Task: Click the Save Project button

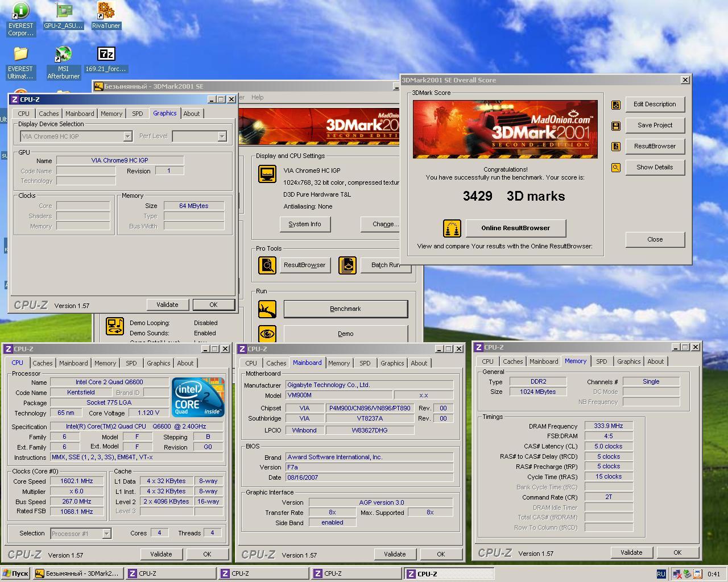Action: (655, 126)
